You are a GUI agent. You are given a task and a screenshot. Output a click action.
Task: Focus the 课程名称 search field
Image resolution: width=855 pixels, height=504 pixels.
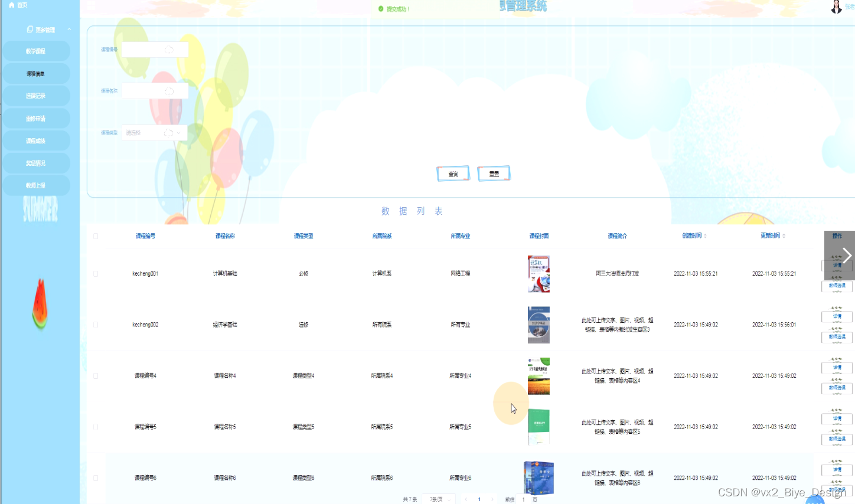155,91
